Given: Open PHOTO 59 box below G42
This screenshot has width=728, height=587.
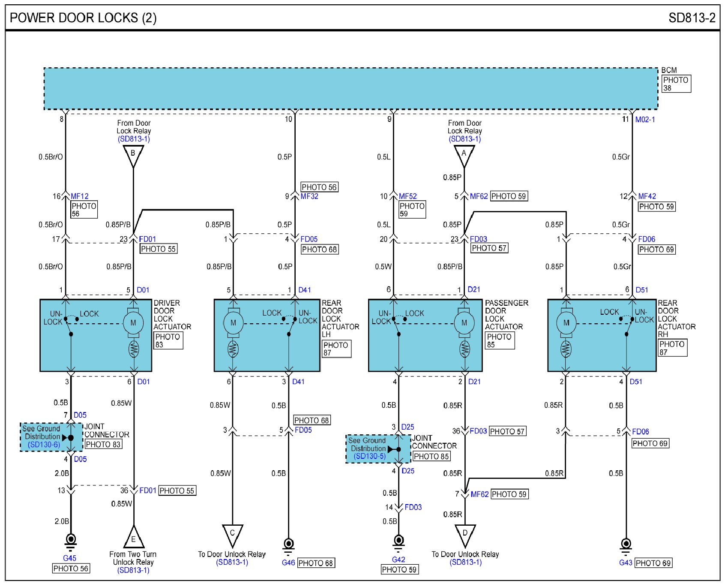Looking at the screenshot, I should coord(399,569).
